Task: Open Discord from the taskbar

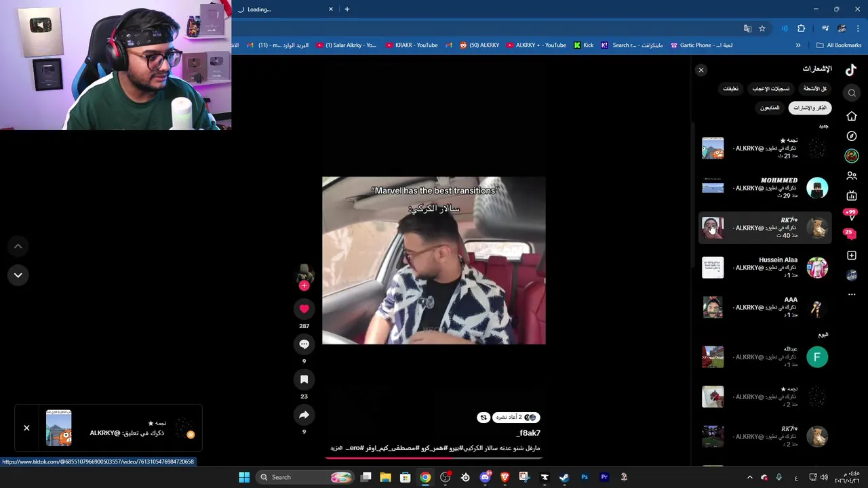Action: pyautogui.click(x=485, y=477)
